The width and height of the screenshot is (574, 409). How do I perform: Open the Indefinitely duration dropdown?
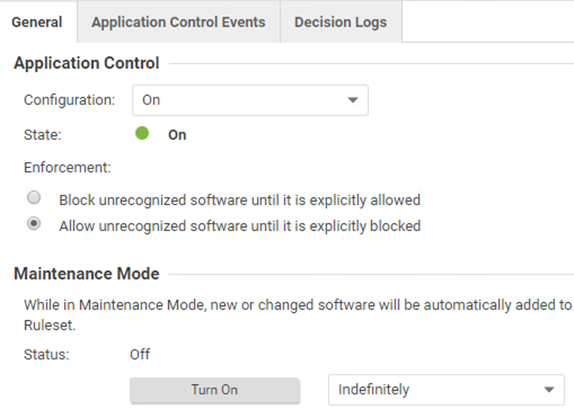(446, 390)
